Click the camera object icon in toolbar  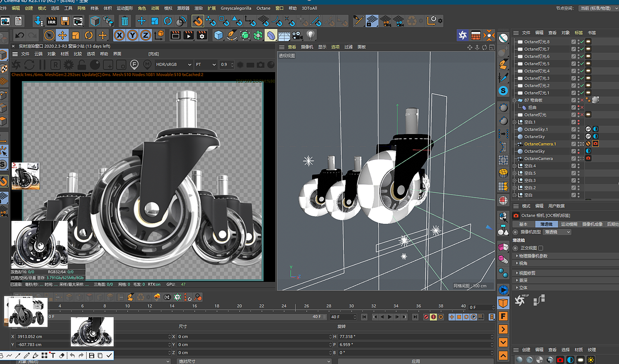coord(297,35)
